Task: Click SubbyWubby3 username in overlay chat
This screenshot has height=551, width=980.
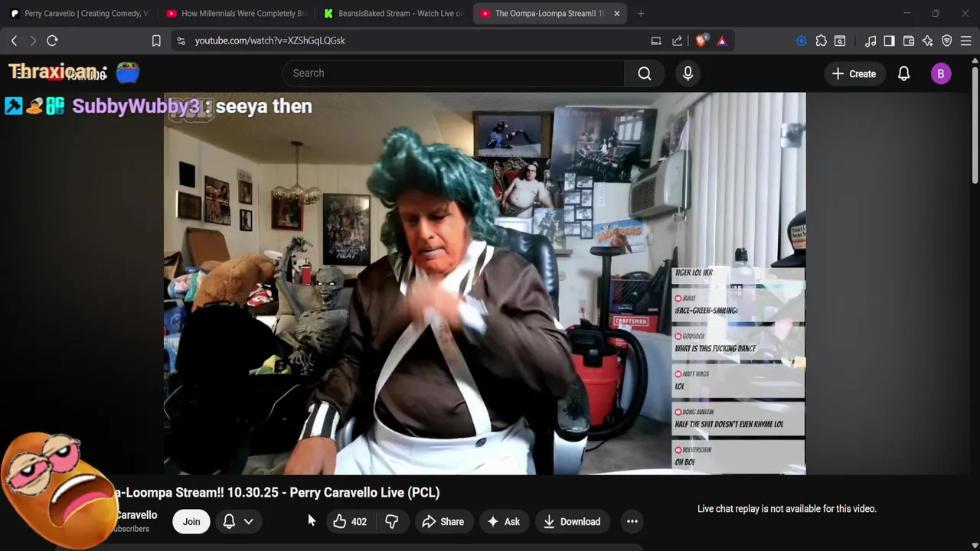Action: [x=136, y=106]
